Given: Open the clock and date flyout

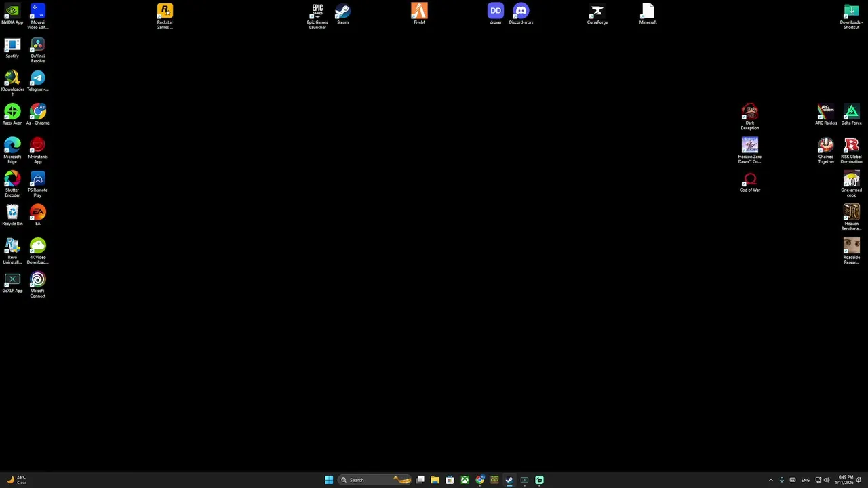Looking at the screenshot, I should tap(844, 480).
